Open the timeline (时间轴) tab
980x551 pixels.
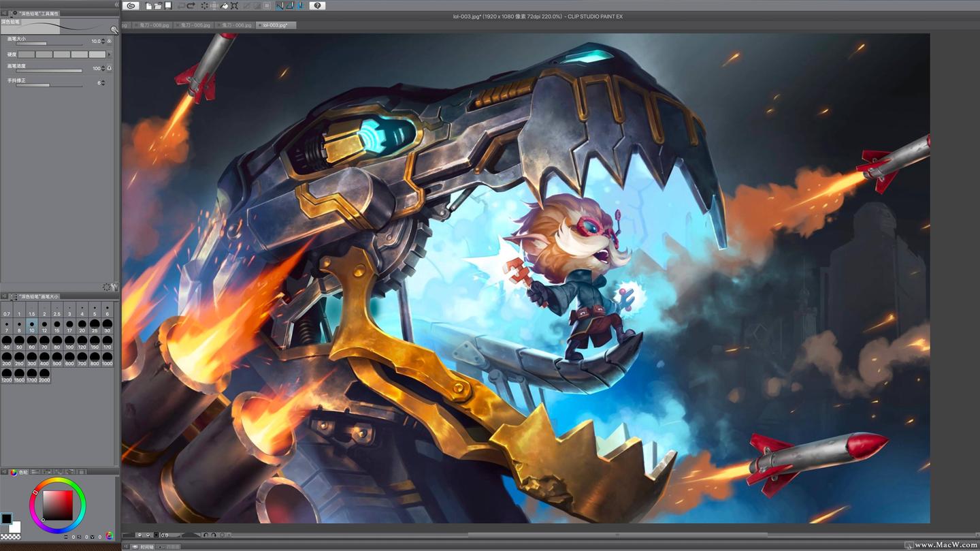pyautogui.click(x=143, y=547)
